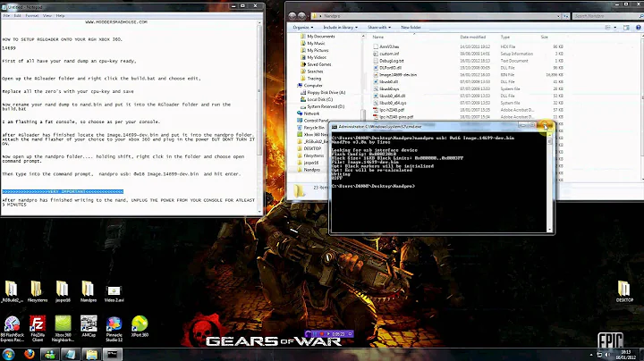
Task: Open the BB FlashBack Express Recorder desktop shortcut
Action: pyautogui.click(x=12, y=329)
